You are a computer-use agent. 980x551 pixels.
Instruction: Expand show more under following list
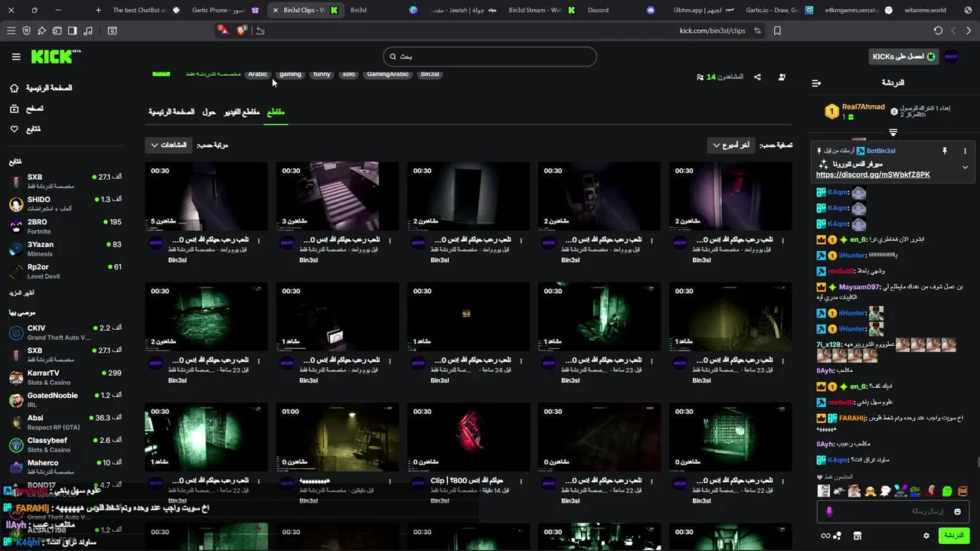(21, 293)
